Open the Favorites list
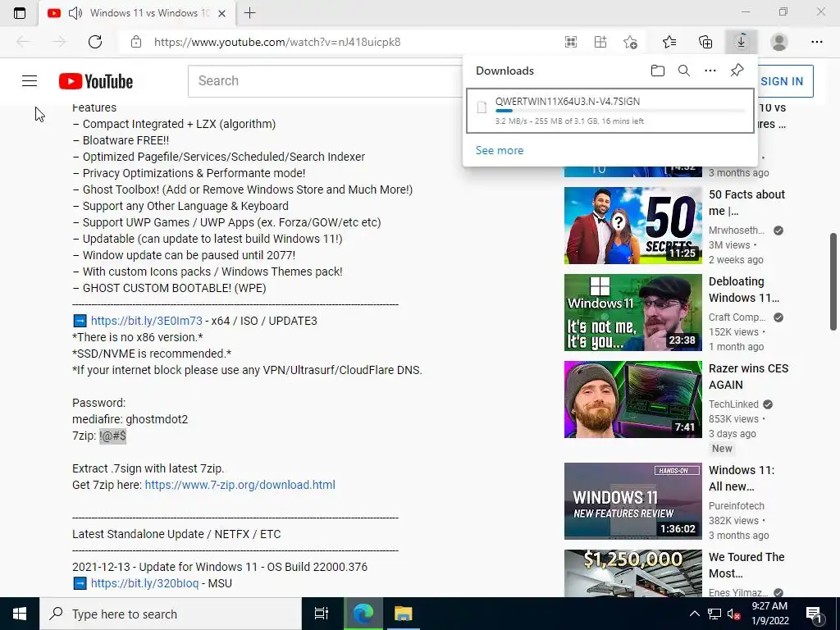 tap(669, 42)
